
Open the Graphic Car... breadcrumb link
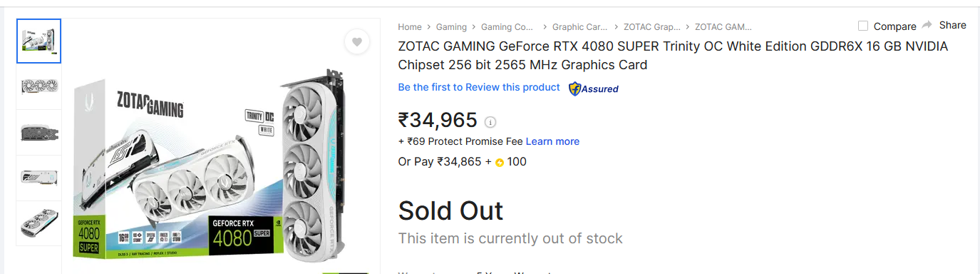(579, 27)
